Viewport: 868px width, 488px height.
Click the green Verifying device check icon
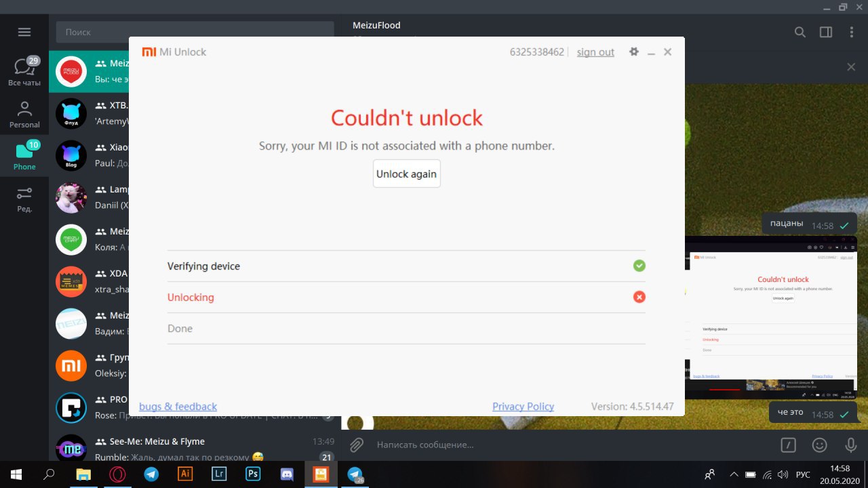[639, 266]
